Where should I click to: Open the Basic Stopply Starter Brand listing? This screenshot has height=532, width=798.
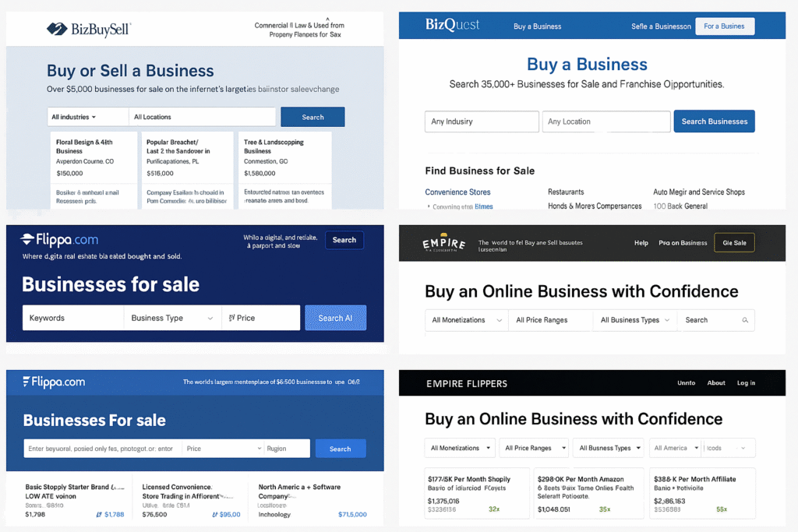[75, 501]
